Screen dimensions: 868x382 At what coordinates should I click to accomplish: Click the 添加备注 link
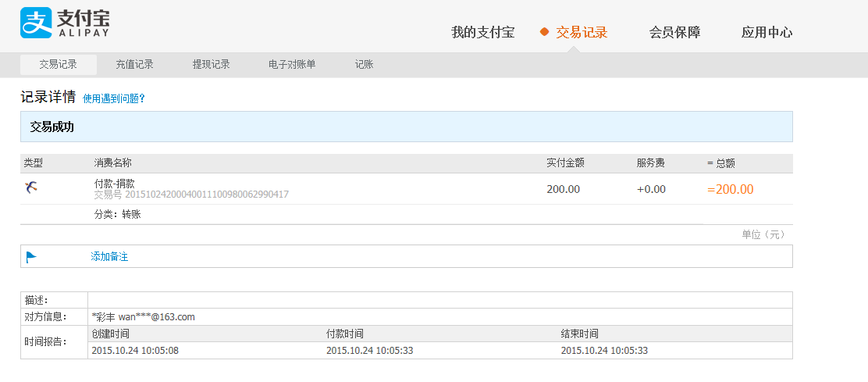coord(109,256)
